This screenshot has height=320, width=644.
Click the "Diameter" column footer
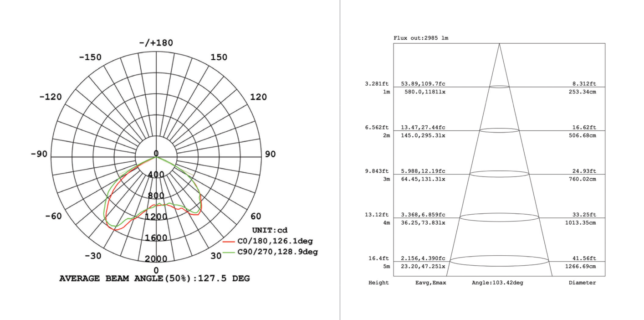point(582,283)
